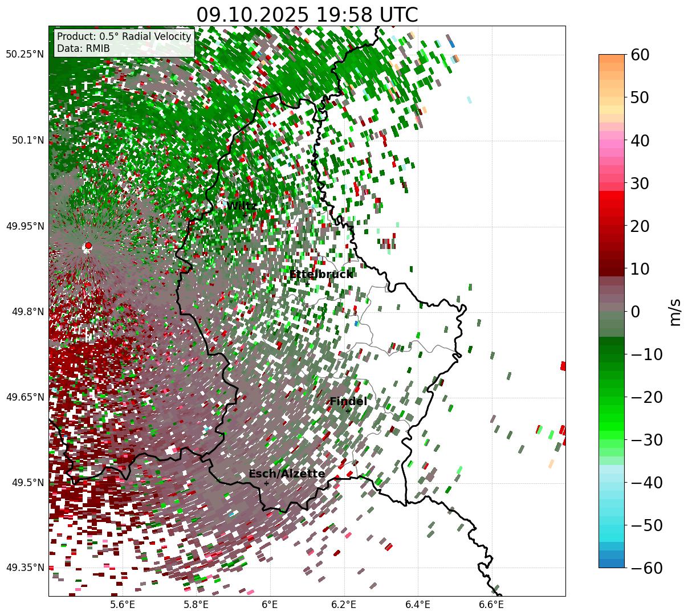Click the colorbar value −60

[647, 568]
